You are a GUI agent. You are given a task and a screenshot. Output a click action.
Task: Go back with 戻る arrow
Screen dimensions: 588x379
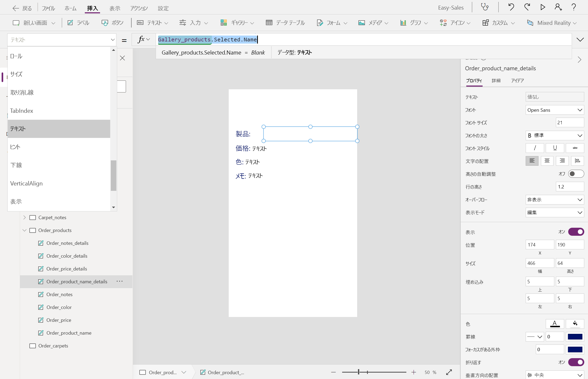coord(22,8)
